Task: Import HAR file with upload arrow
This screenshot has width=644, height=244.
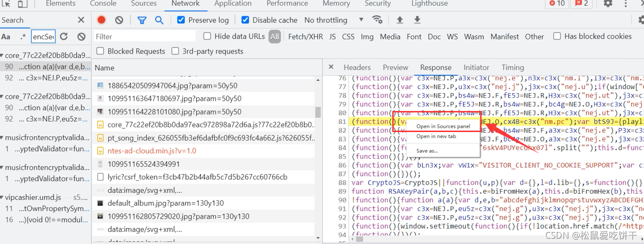Action: [400, 20]
